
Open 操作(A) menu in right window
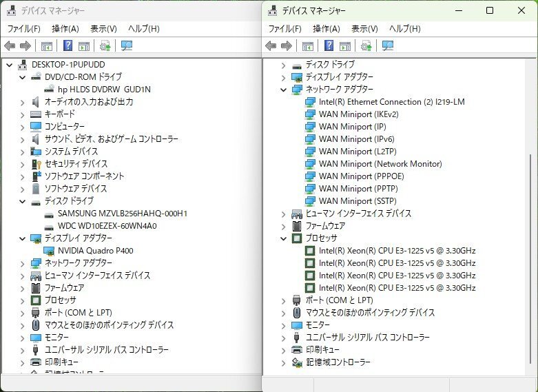(327, 29)
